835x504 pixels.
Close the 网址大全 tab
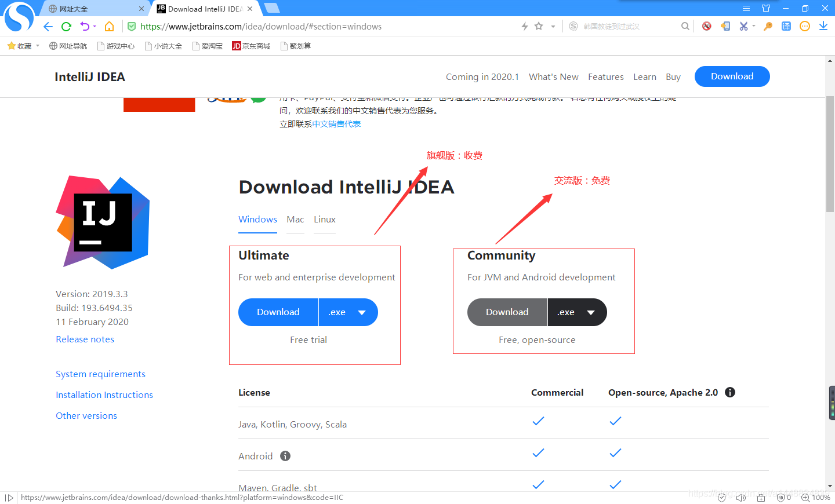tap(141, 9)
